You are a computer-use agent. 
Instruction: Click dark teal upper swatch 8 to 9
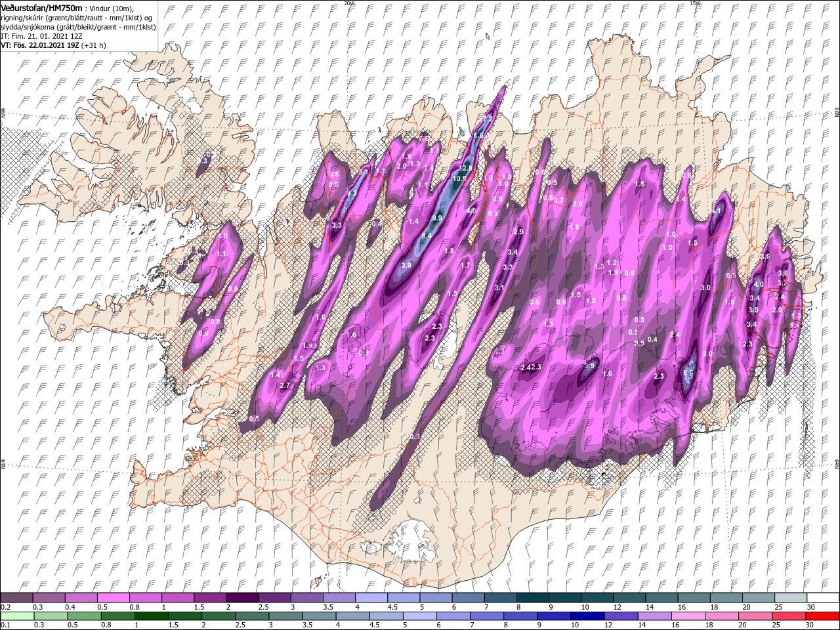tap(532, 598)
